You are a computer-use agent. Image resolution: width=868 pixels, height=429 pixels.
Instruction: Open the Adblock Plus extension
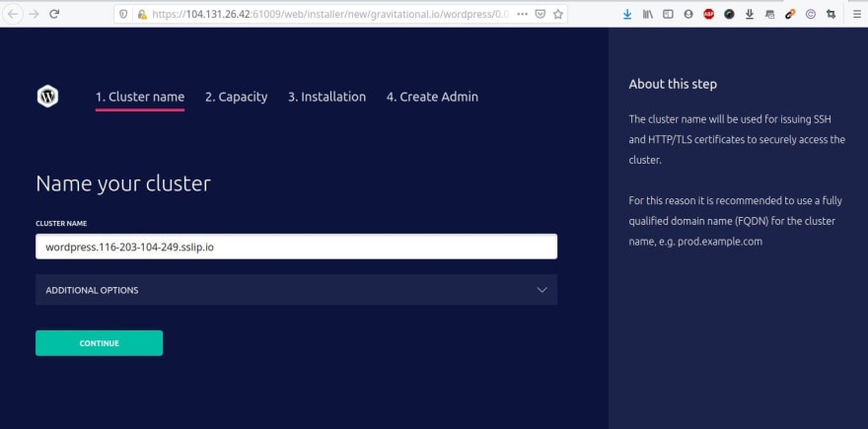[708, 15]
